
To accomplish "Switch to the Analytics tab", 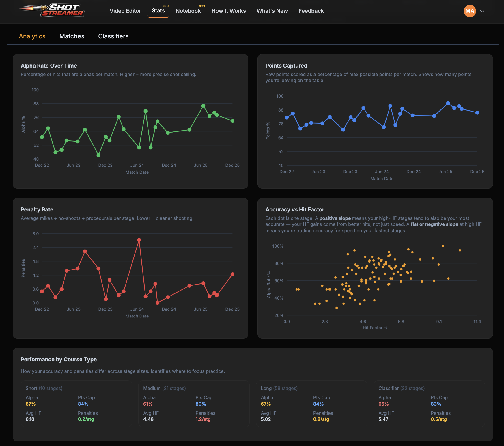I will [32, 36].
